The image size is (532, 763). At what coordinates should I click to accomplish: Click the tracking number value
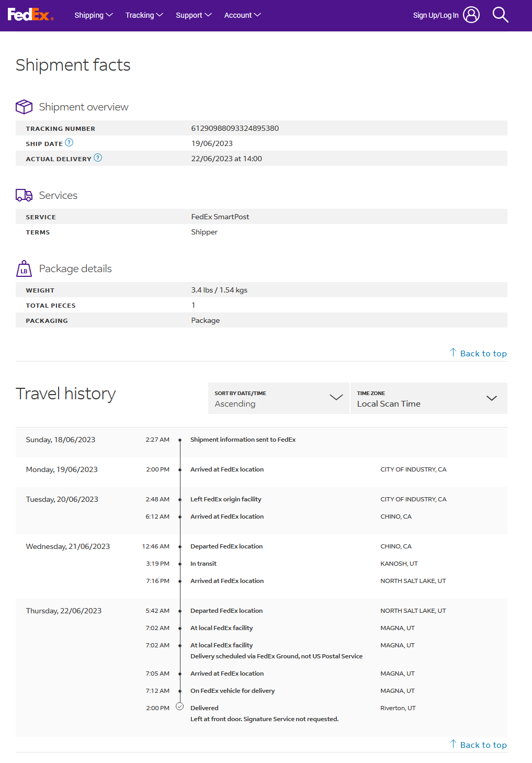pos(235,128)
